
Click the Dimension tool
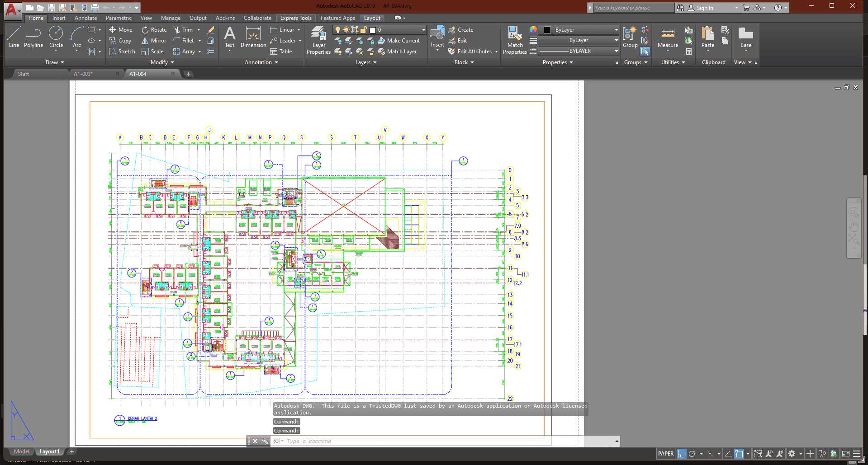pos(253,36)
